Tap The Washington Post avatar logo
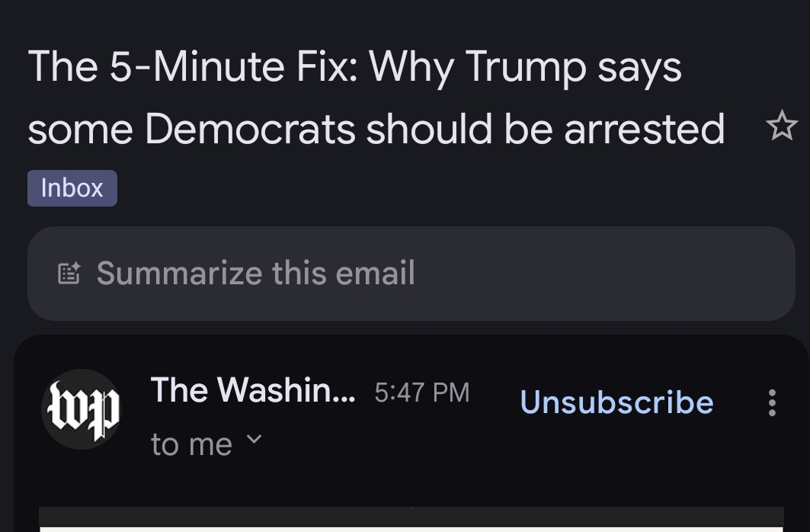This screenshot has width=810, height=532. point(81,409)
